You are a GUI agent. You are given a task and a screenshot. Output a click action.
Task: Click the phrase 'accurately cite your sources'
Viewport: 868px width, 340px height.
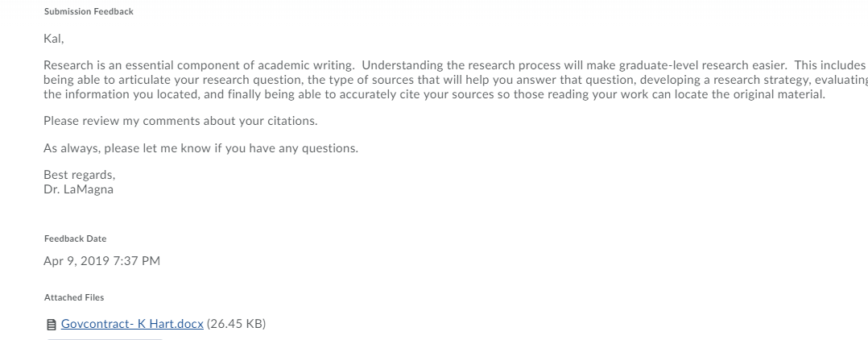(x=416, y=94)
